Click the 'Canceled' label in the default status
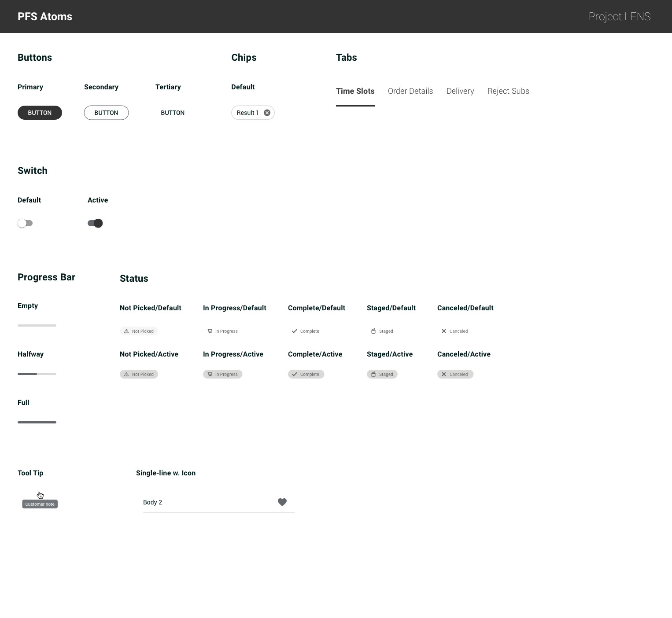Image resolution: width=672 pixels, height=618 pixels. point(458,331)
